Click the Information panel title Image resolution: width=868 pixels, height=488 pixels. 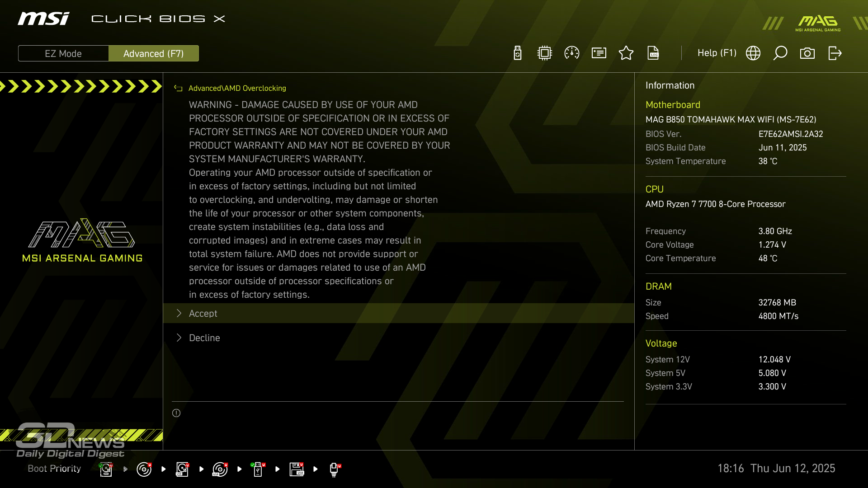pyautogui.click(x=670, y=85)
